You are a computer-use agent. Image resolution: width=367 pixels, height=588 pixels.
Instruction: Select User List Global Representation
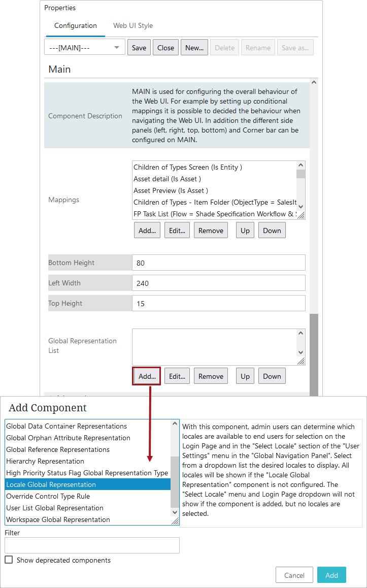tap(88, 508)
